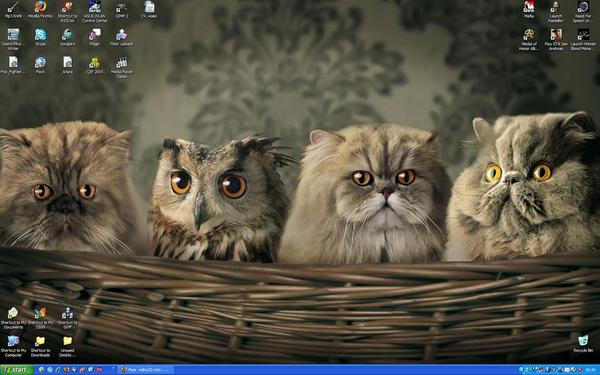This screenshot has height=375, width=600.
Task: Switch to the Flock taskbar window button
Action: (145, 370)
